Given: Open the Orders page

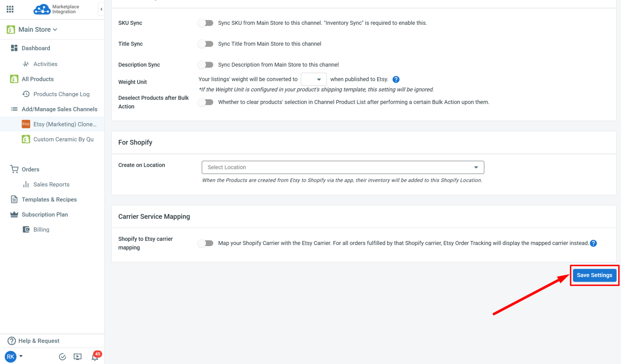Looking at the screenshot, I should 30,169.
